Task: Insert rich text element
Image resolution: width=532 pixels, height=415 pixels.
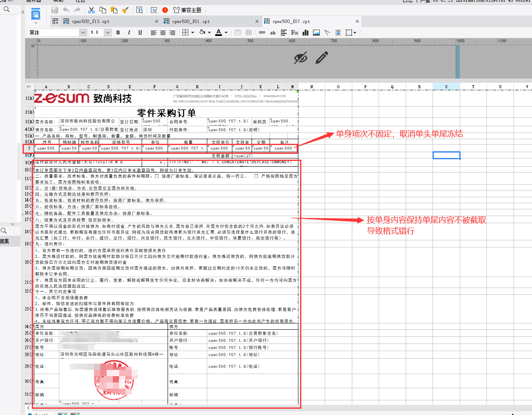Action: click(x=284, y=33)
